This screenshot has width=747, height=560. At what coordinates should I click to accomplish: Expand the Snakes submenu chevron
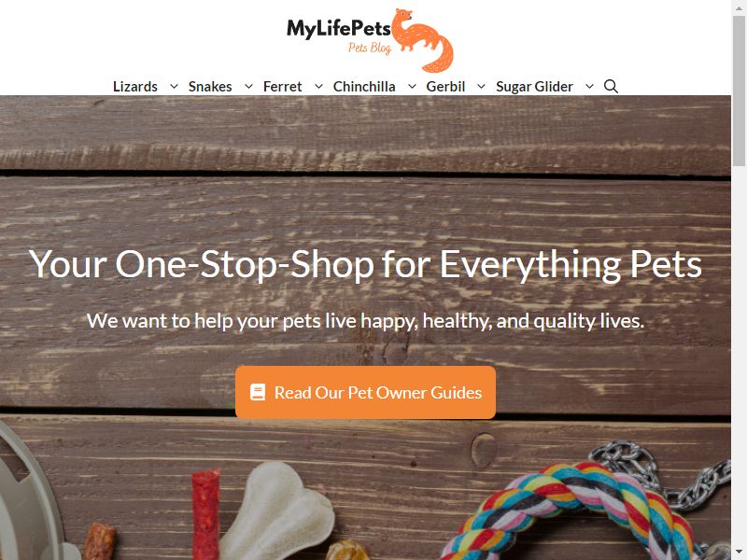tap(248, 86)
